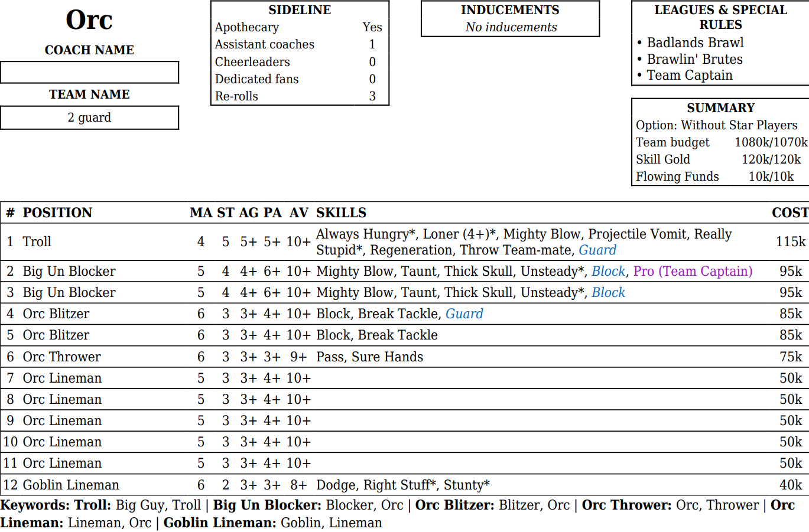
Task: Click the 'COST' column header
Action: click(790, 213)
